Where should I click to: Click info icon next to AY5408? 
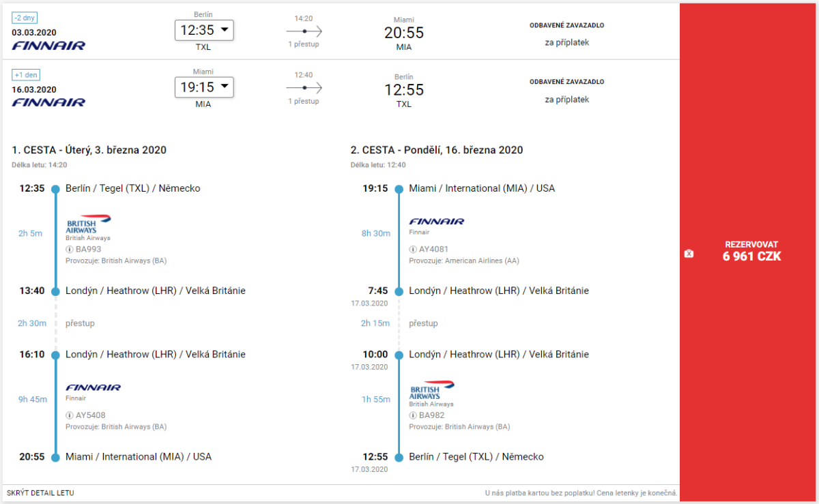(x=70, y=415)
